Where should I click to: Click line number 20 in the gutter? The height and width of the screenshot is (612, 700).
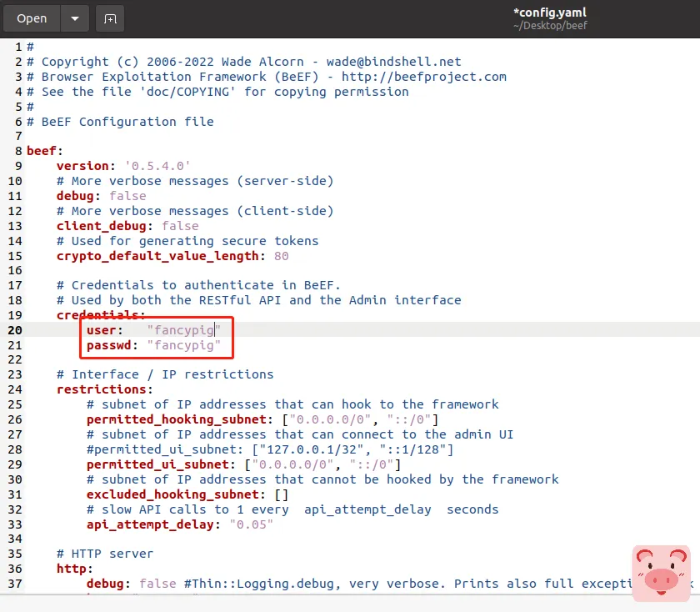15,330
